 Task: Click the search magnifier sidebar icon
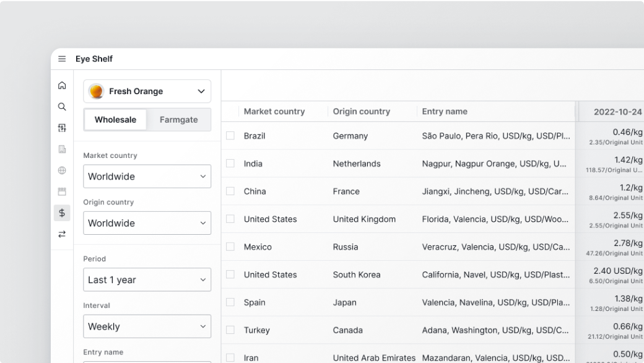(x=62, y=107)
